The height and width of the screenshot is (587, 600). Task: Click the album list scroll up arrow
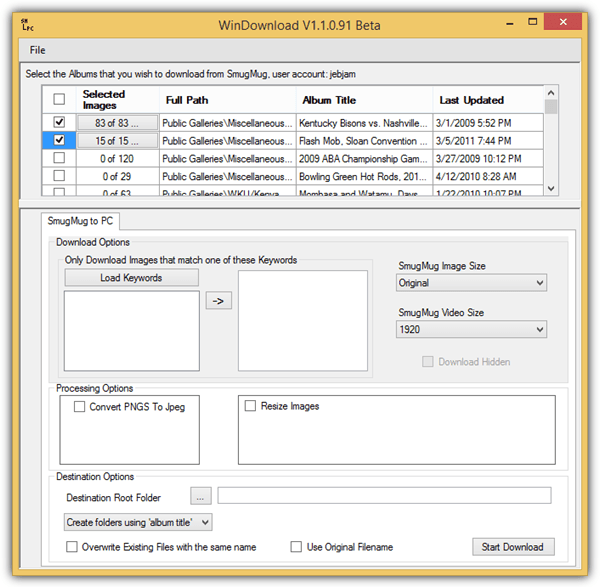pos(551,93)
